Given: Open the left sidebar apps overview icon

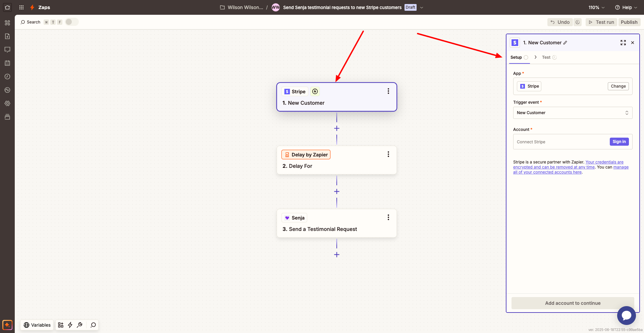Looking at the screenshot, I should [x=7, y=23].
